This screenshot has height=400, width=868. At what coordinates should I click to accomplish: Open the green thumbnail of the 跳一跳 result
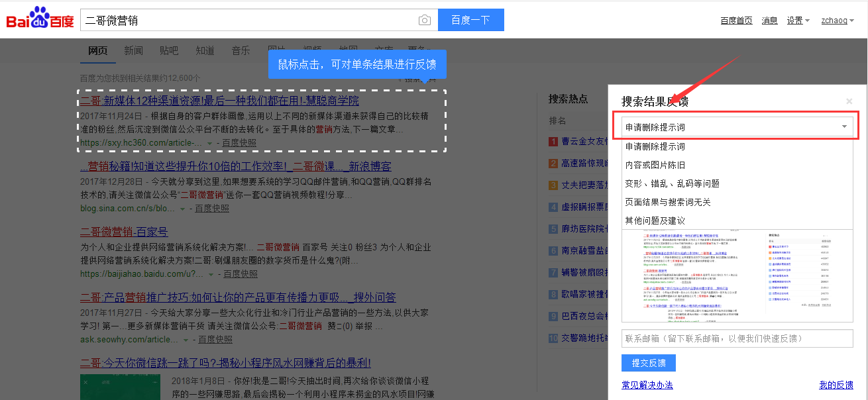coord(120,387)
